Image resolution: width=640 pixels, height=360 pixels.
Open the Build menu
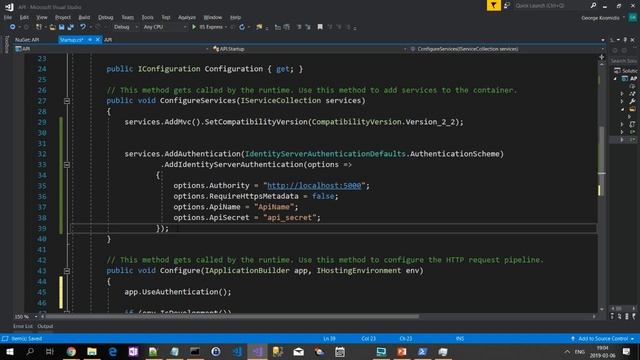tap(84, 17)
